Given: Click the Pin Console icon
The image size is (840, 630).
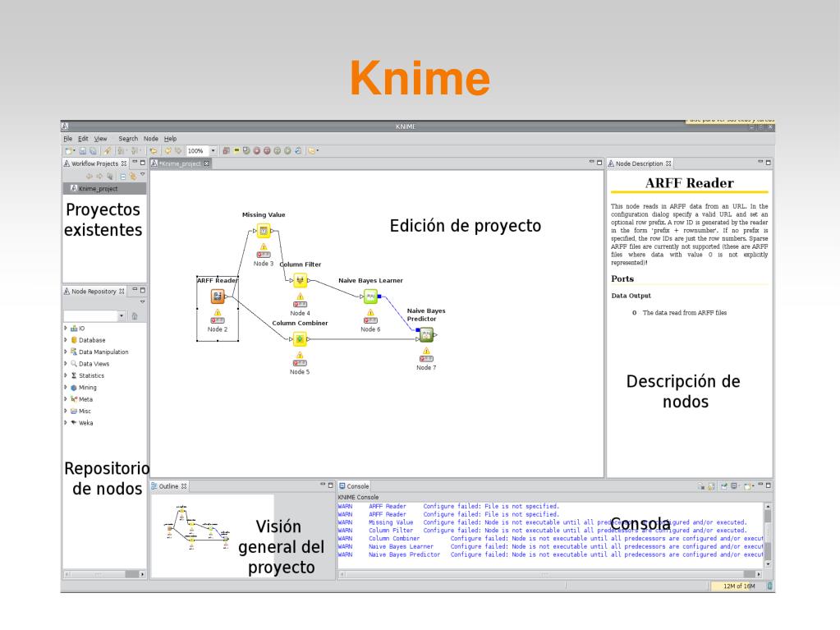Looking at the screenshot, I should (723, 486).
